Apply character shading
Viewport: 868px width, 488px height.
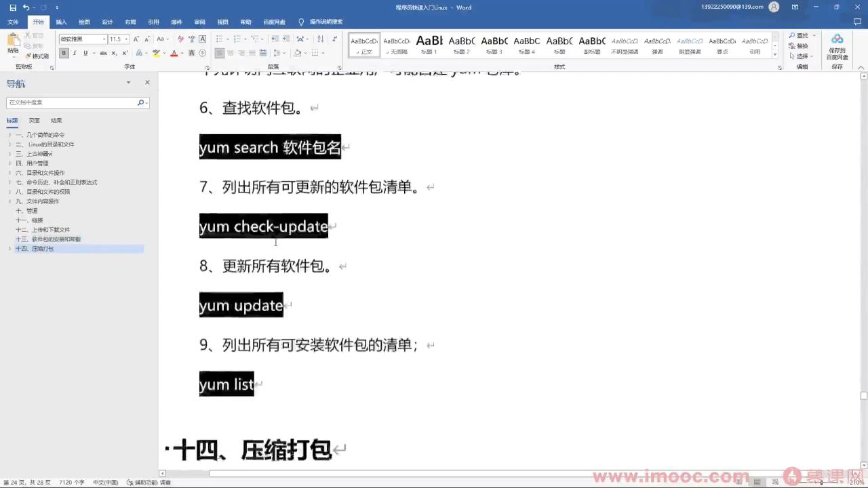click(191, 53)
